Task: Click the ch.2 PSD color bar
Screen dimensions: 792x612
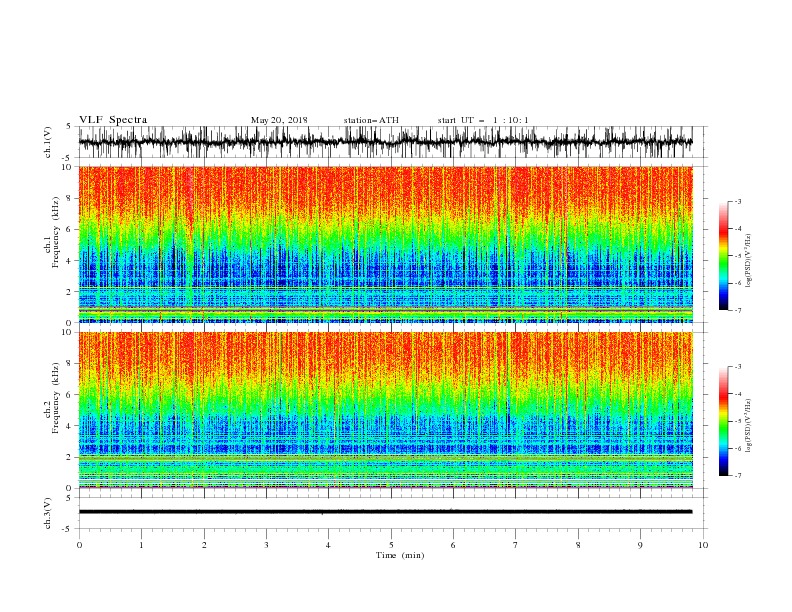Action: pyautogui.click(x=723, y=421)
